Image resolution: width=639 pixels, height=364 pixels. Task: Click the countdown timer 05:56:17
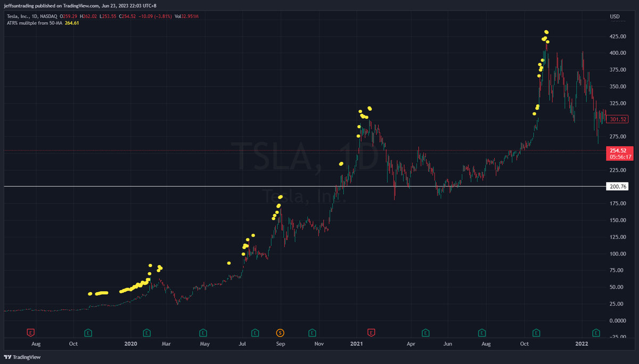pos(620,157)
